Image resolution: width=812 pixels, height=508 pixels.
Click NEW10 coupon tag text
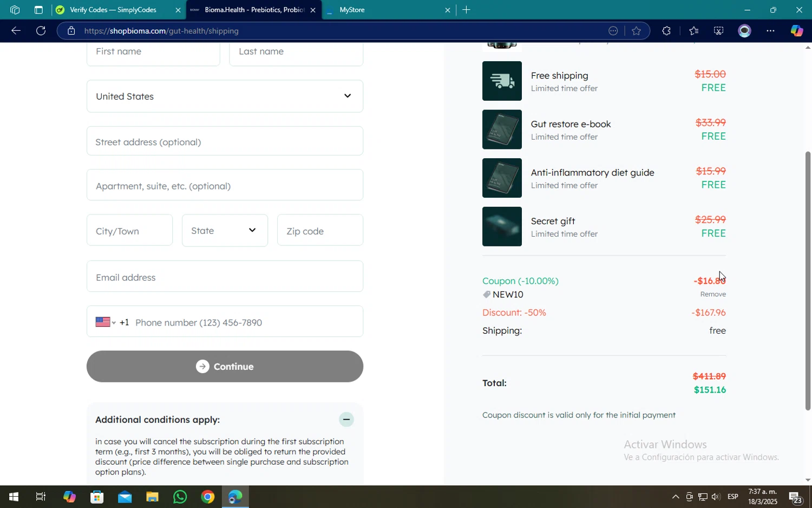coord(508,295)
